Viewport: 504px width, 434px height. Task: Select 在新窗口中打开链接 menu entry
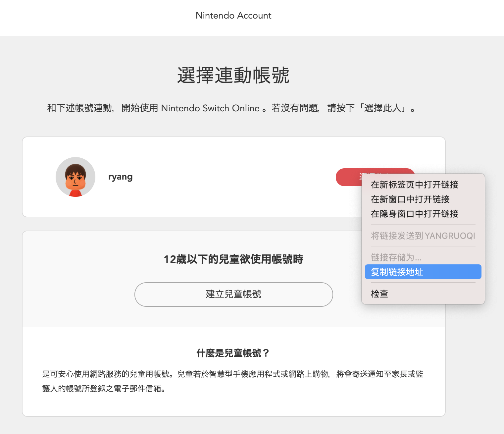[410, 199]
